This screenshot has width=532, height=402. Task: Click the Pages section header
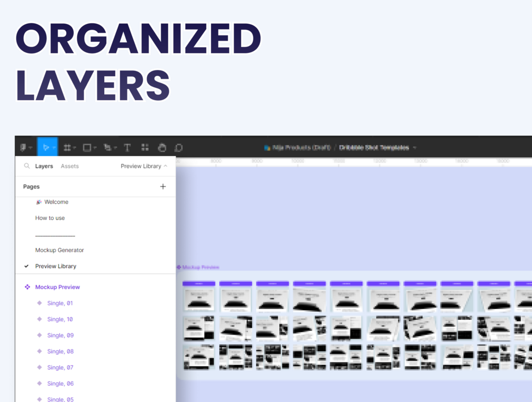(31, 186)
